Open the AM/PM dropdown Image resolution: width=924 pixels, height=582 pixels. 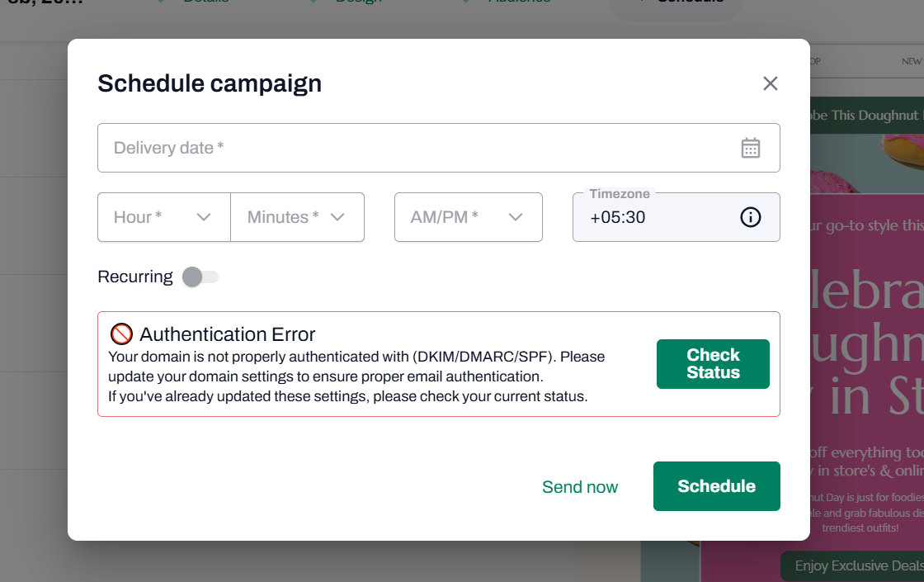469,217
